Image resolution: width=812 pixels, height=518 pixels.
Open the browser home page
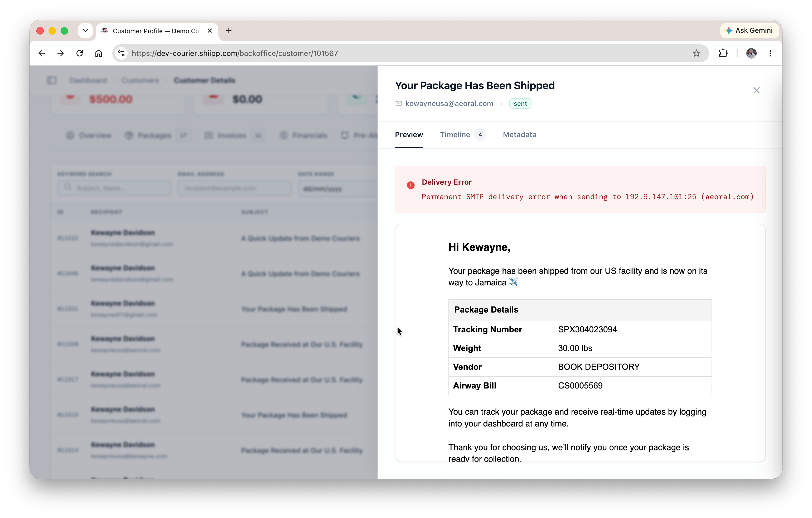pos(98,53)
